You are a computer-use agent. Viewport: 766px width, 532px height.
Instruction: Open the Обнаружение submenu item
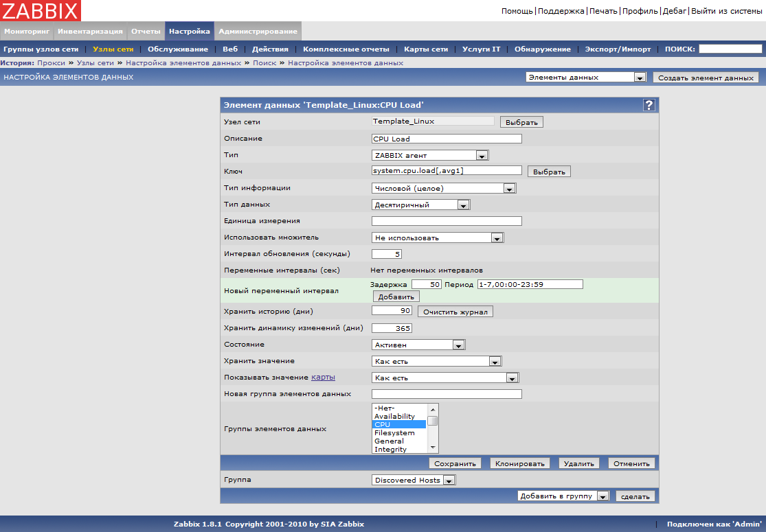[x=542, y=49]
